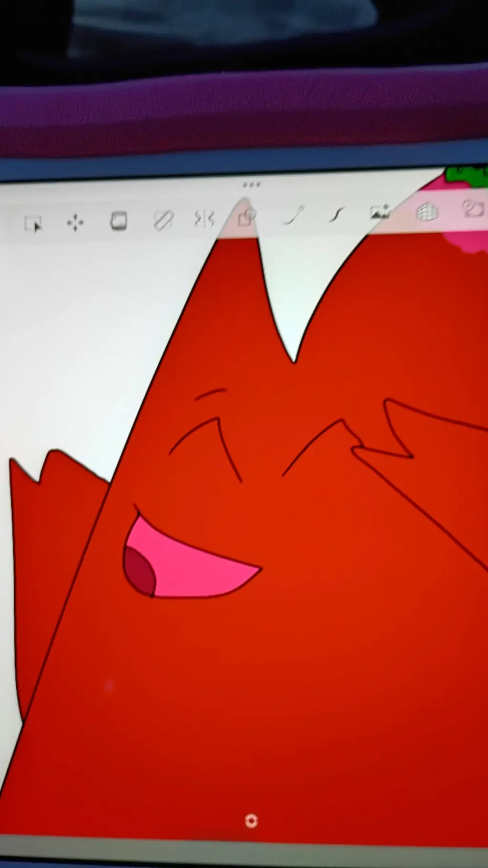Image resolution: width=488 pixels, height=868 pixels.
Task: Pick the S-curve line tool icon
Action: (x=337, y=214)
